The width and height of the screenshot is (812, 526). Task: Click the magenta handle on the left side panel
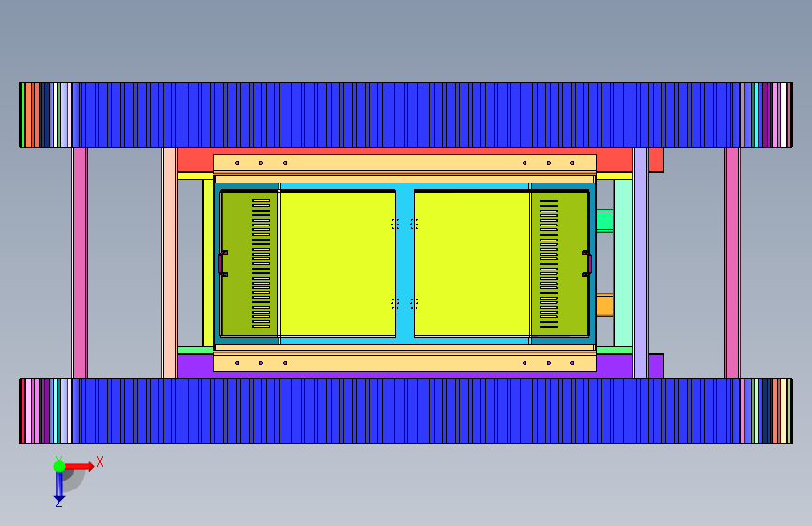(x=222, y=264)
